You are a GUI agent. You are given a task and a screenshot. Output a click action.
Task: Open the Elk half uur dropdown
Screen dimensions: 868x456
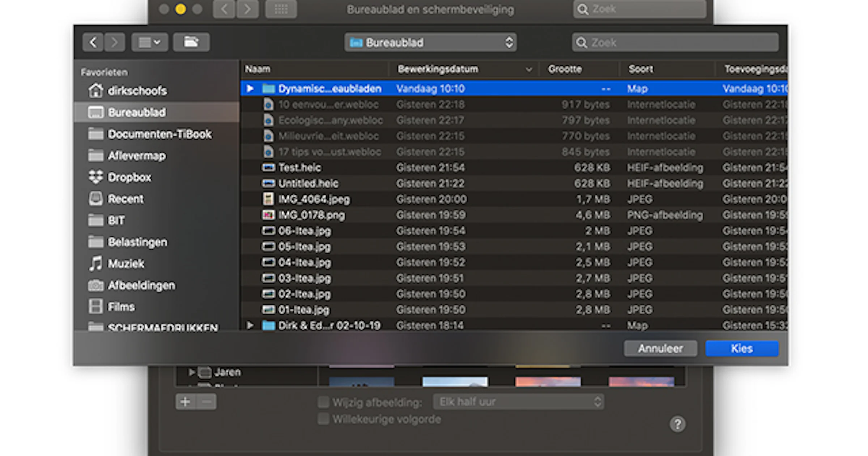tap(519, 402)
